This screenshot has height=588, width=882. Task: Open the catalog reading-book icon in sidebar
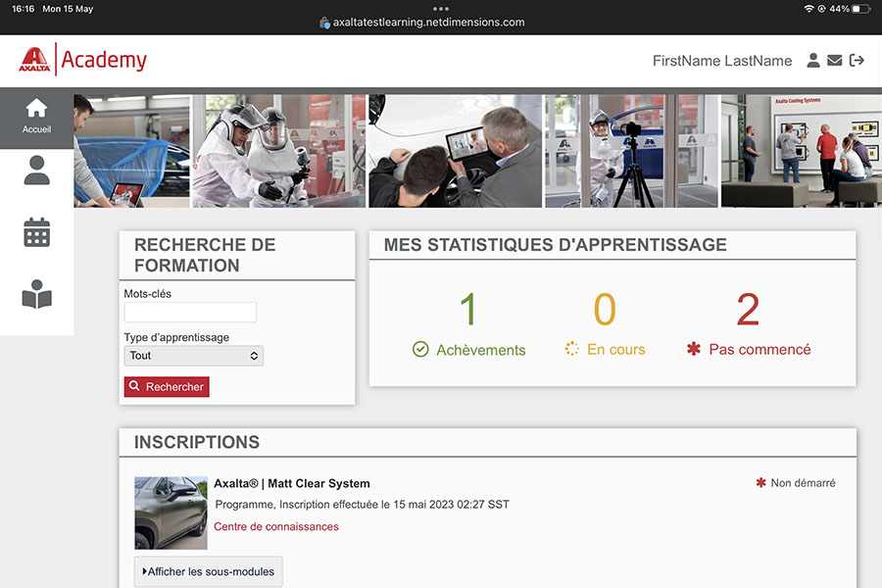36,294
